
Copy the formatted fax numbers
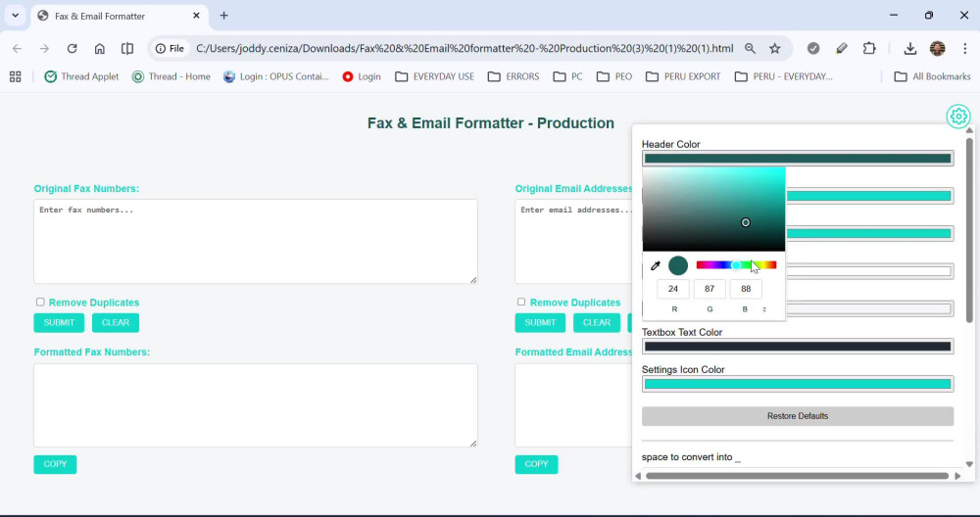click(55, 464)
